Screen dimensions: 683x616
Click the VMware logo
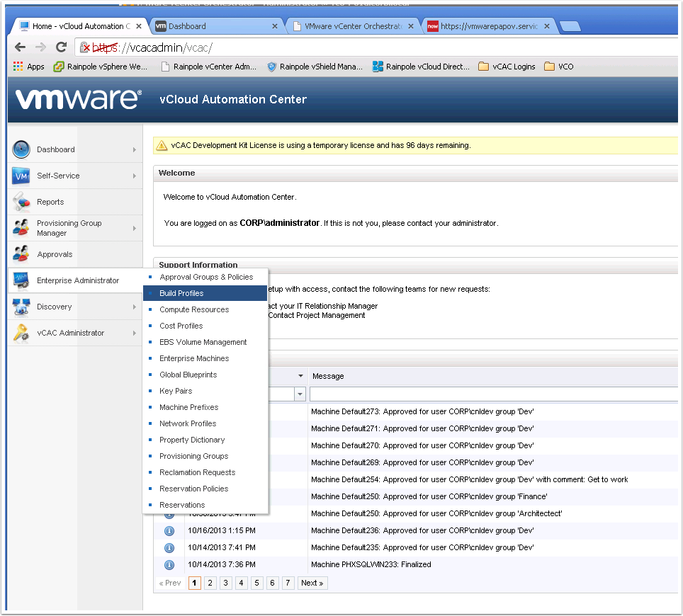point(79,99)
